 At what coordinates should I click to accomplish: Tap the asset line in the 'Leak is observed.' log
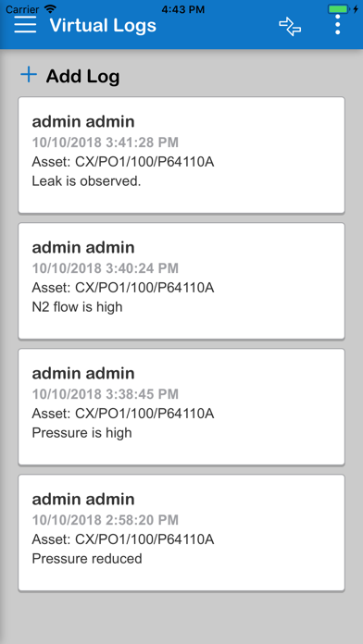123,162
